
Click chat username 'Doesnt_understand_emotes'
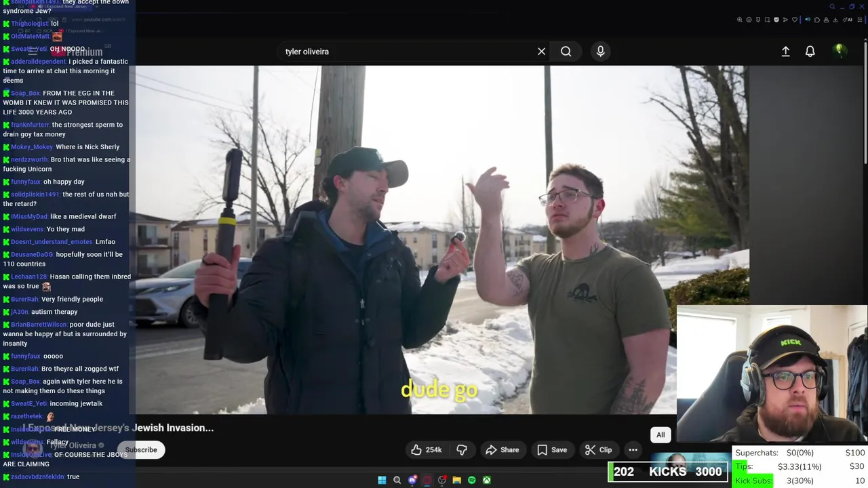coord(52,241)
